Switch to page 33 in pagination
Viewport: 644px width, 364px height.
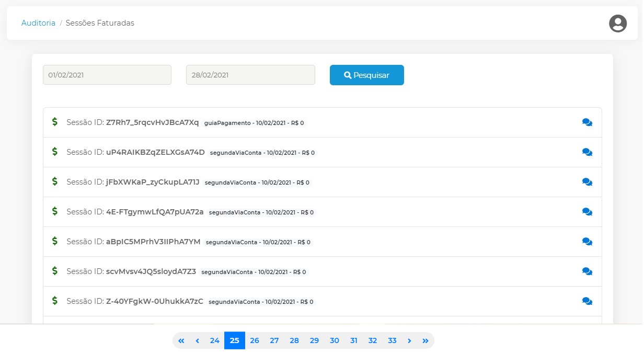point(392,340)
